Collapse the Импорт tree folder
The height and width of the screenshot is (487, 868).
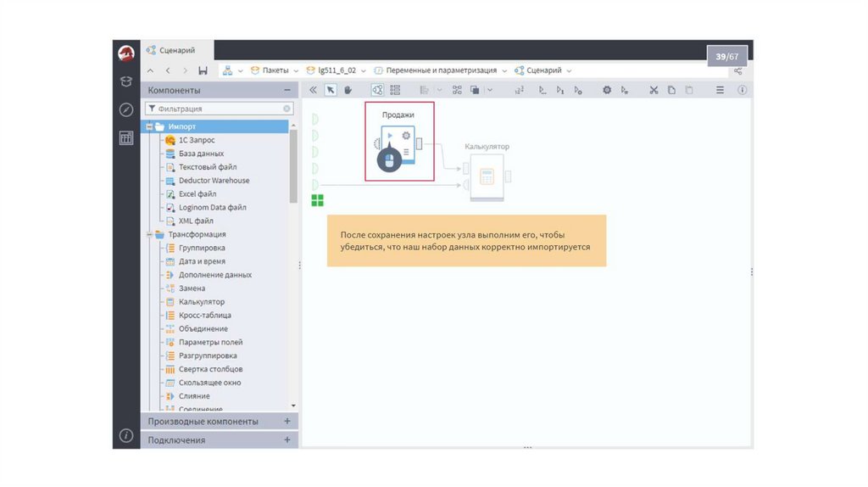[x=149, y=126]
